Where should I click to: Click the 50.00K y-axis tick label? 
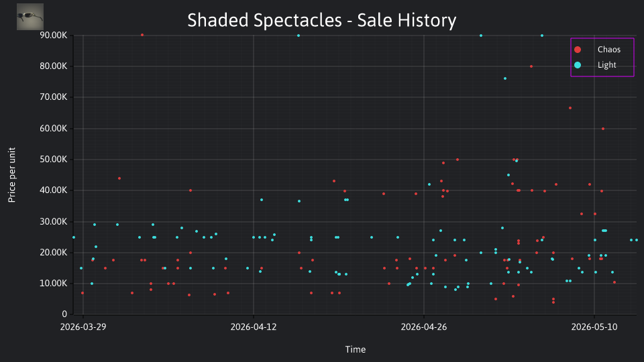54,160
